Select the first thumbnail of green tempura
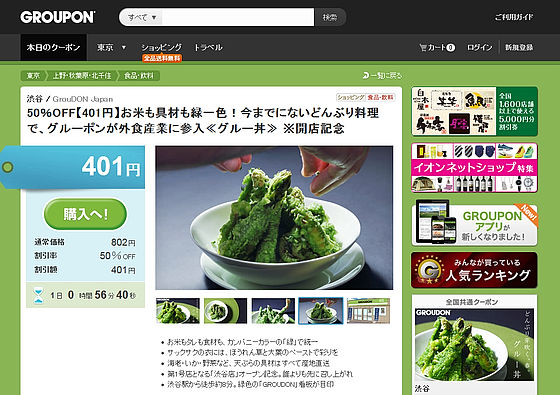Image resolution: width=560 pixels, height=395 pixels. [x=178, y=311]
